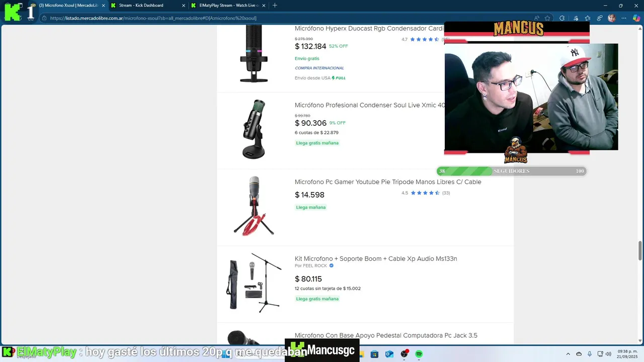
Task: Open Spotify from taskbar
Action: pos(419,354)
